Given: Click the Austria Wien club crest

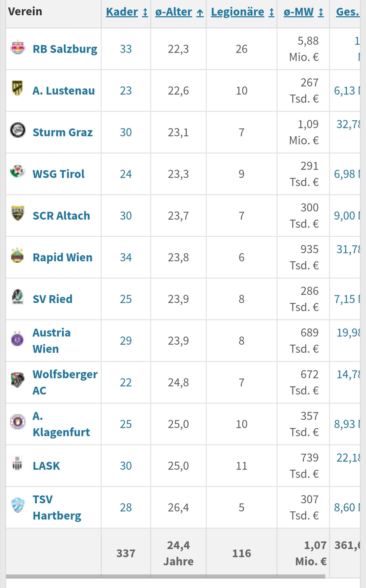Looking at the screenshot, I should pyautogui.click(x=18, y=339).
